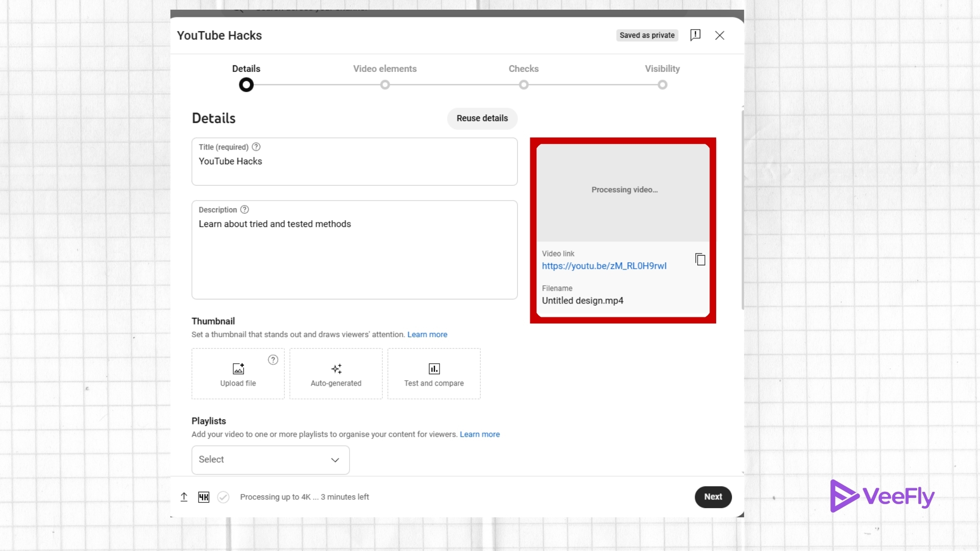Click the send feedback icon in header

695,35
